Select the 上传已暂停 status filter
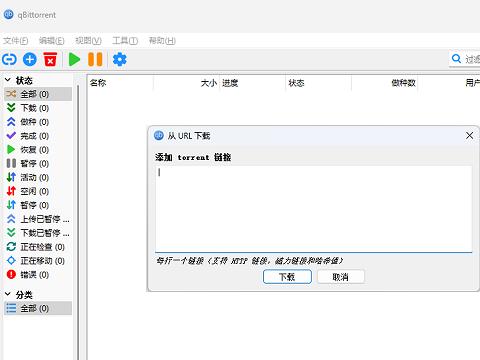 [x=38, y=219]
